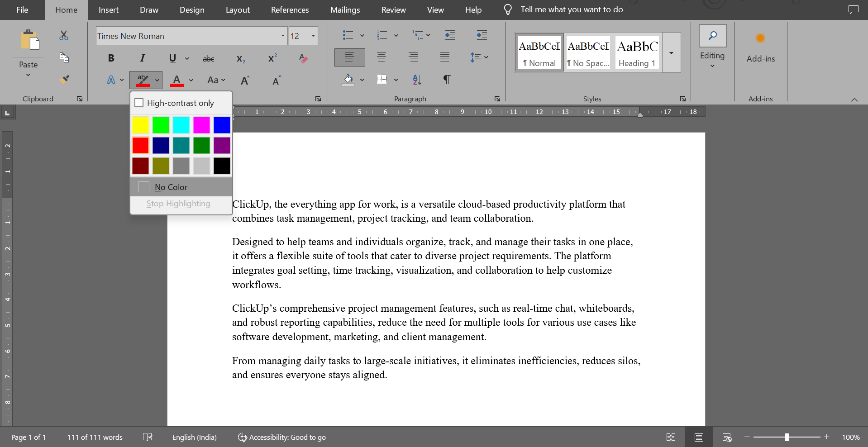Open the Review tab
Viewport: 868px width, 447px height.
click(x=393, y=10)
